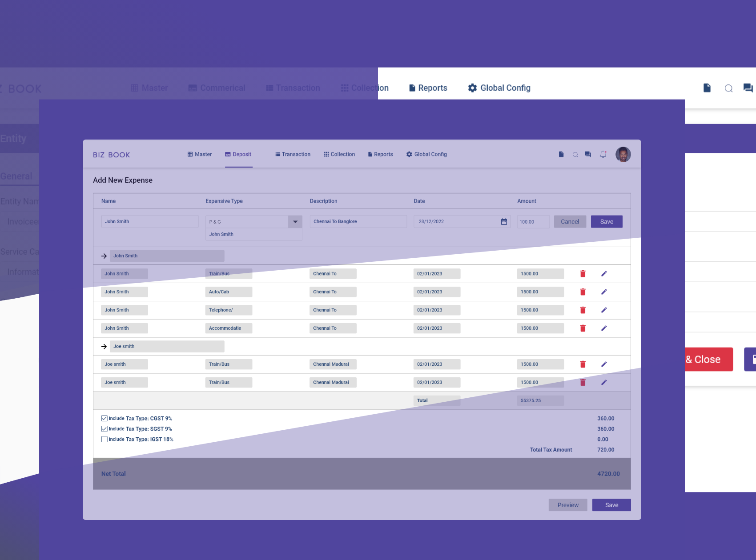Collapse the John Smith group arrow

point(104,256)
